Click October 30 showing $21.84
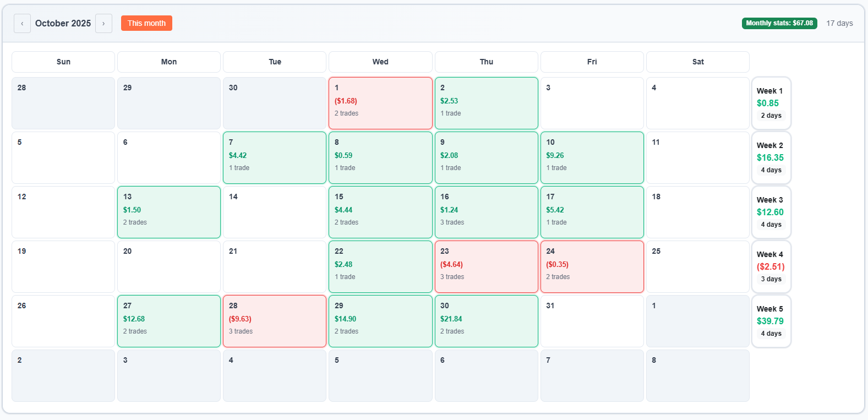This screenshot has width=868, height=420. (x=486, y=321)
